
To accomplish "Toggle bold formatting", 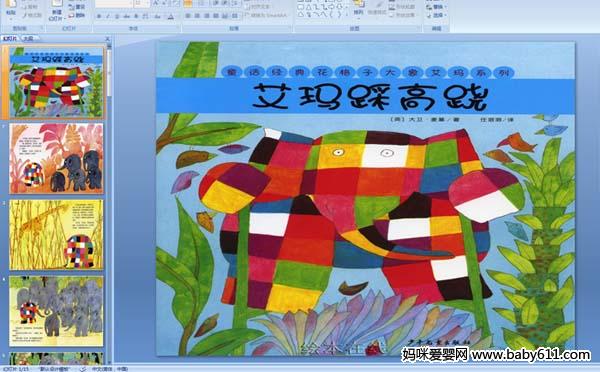I will (x=99, y=16).
